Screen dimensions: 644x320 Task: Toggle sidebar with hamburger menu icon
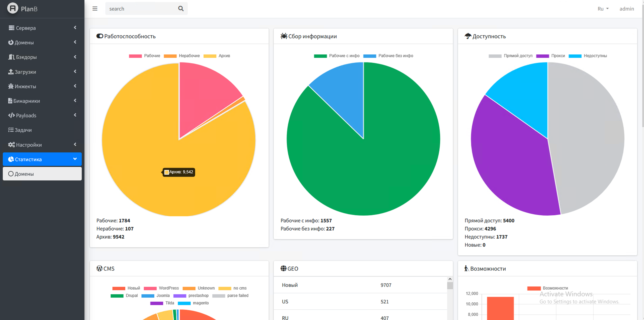pyautogui.click(x=95, y=8)
